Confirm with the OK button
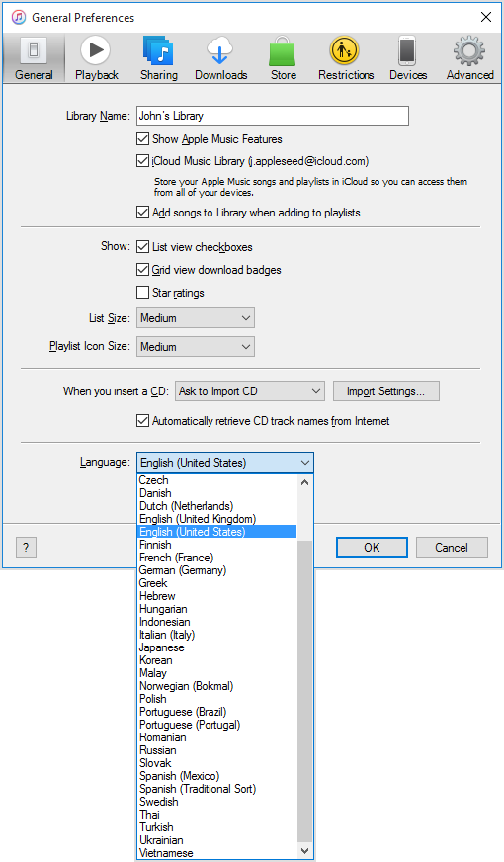 click(x=373, y=547)
